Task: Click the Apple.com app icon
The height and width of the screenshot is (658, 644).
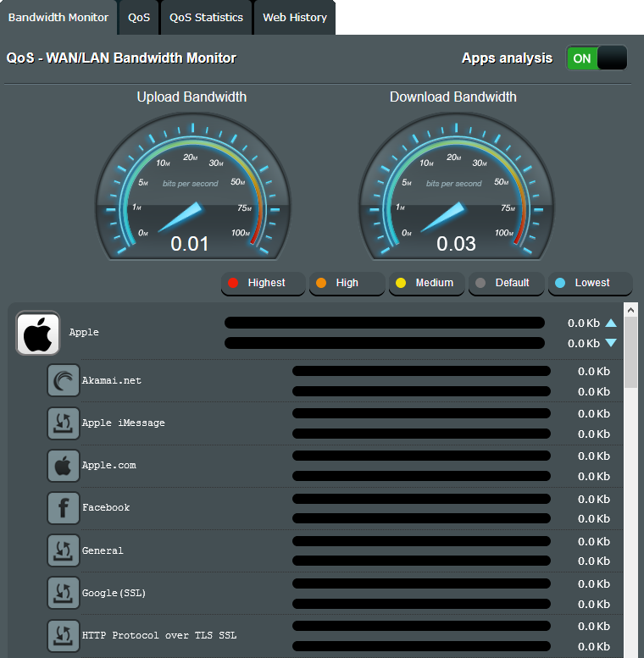Action: (x=64, y=466)
